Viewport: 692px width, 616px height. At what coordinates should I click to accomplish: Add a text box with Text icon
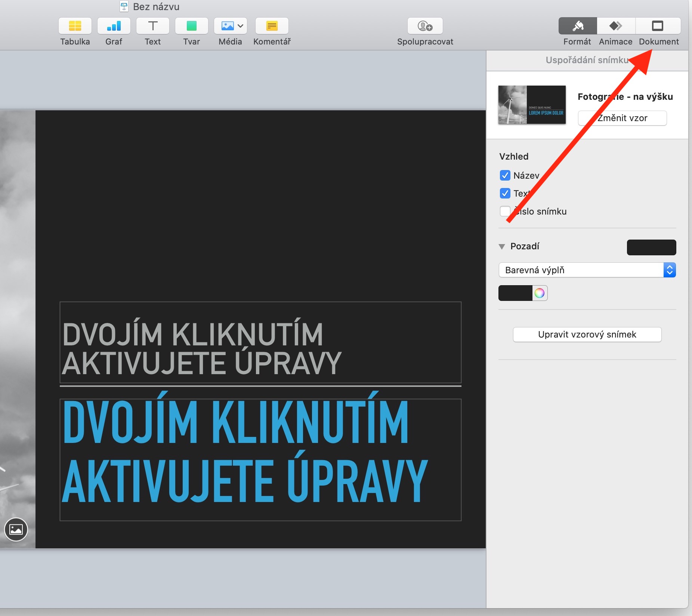click(x=153, y=26)
